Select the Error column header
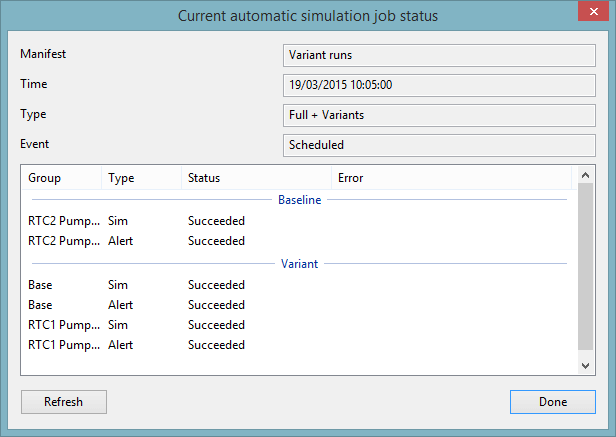The height and width of the screenshot is (437, 616). (x=450, y=178)
